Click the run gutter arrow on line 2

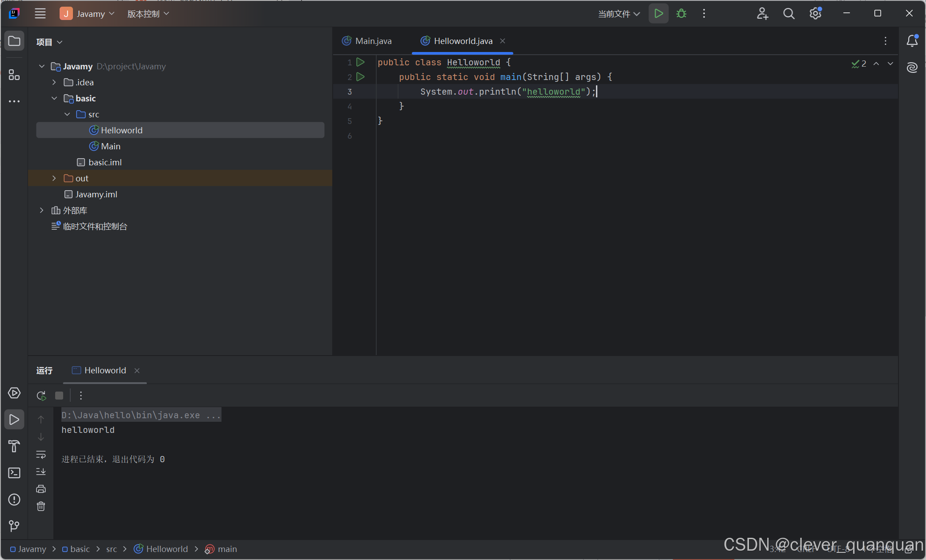(361, 77)
